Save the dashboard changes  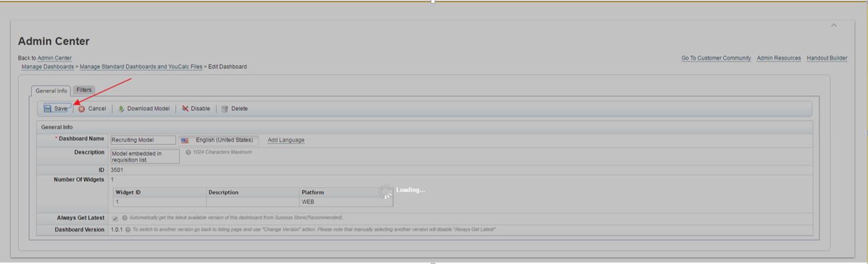tap(56, 108)
